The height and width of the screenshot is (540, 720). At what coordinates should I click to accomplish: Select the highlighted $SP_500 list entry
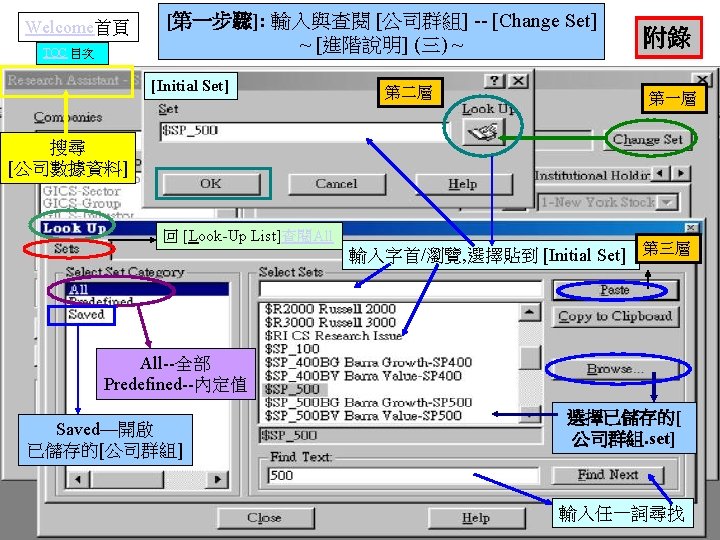pos(295,389)
